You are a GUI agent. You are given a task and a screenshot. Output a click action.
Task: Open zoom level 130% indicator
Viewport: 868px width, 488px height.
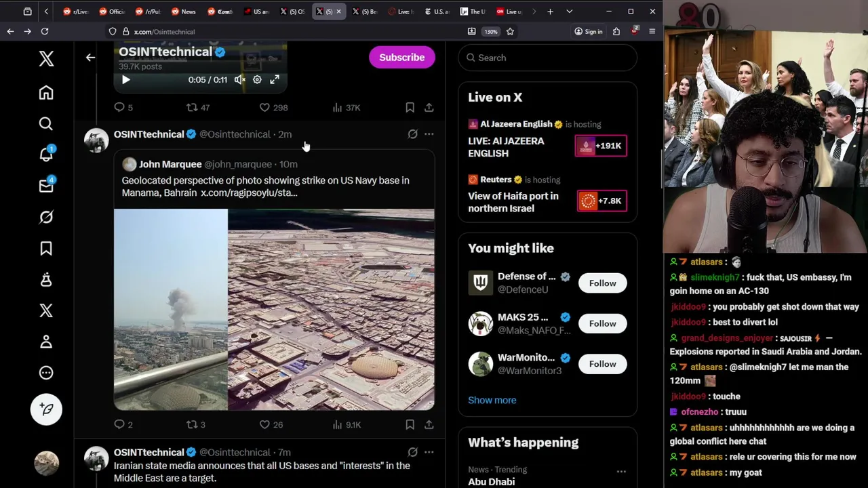[490, 31]
